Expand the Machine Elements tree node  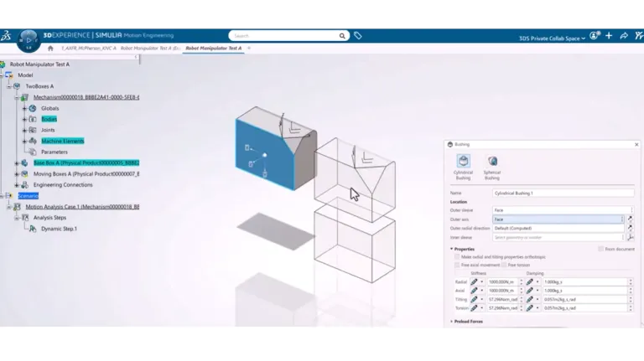pos(24,141)
